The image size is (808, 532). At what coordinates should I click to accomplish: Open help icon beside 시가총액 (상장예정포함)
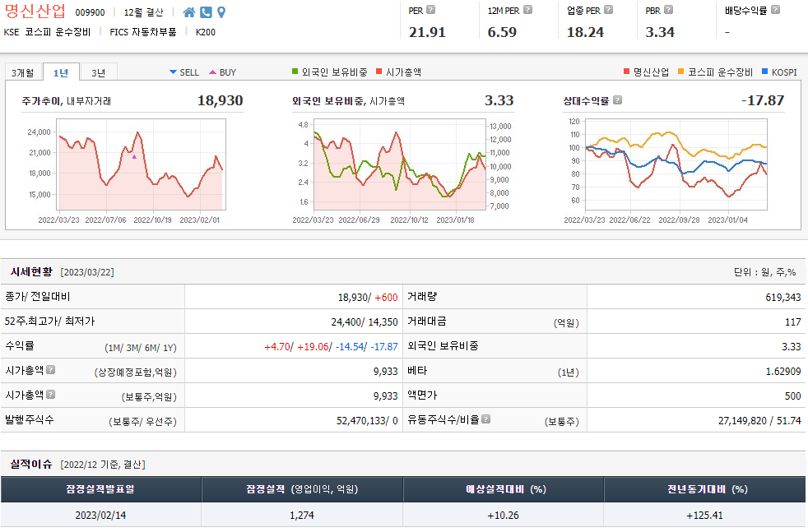point(50,369)
